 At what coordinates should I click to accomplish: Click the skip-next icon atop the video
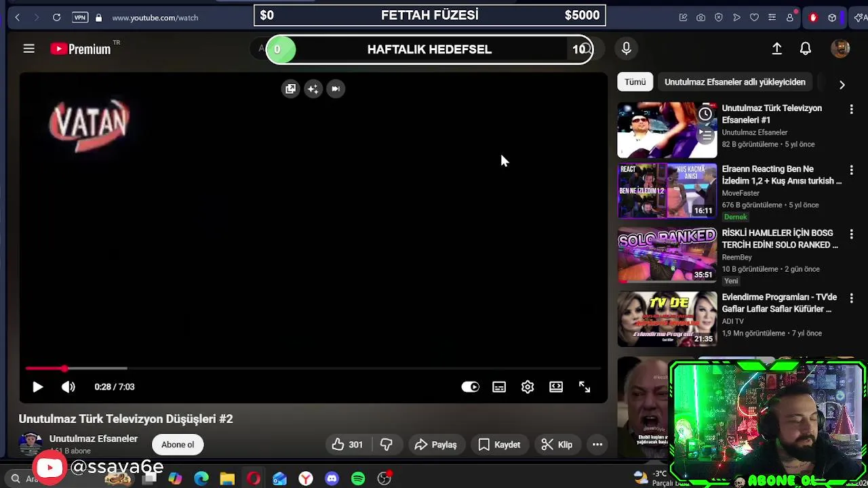pyautogui.click(x=336, y=89)
